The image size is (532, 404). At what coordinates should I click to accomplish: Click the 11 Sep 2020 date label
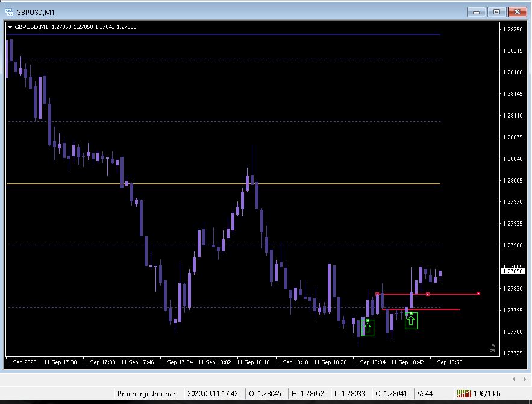pyautogui.click(x=21, y=362)
